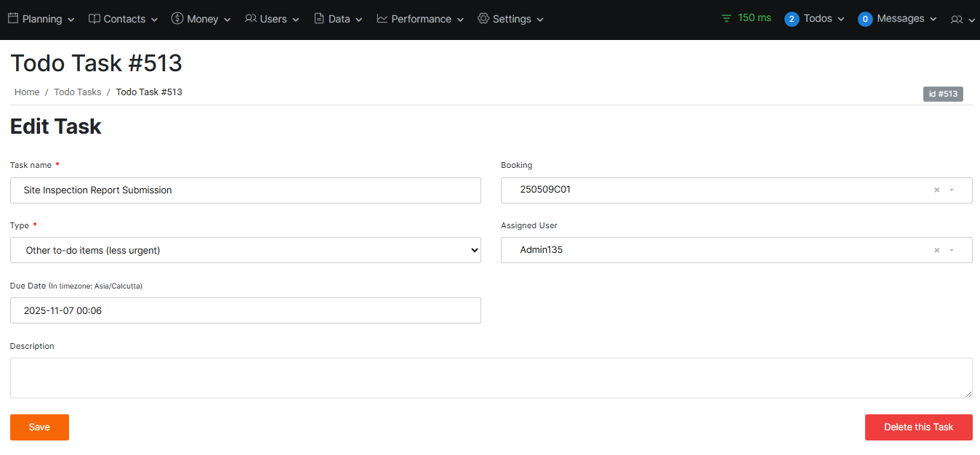Click the Users people icon
Image resolution: width=980 pixels, height=455 pixels.
(x=251, y=18)
